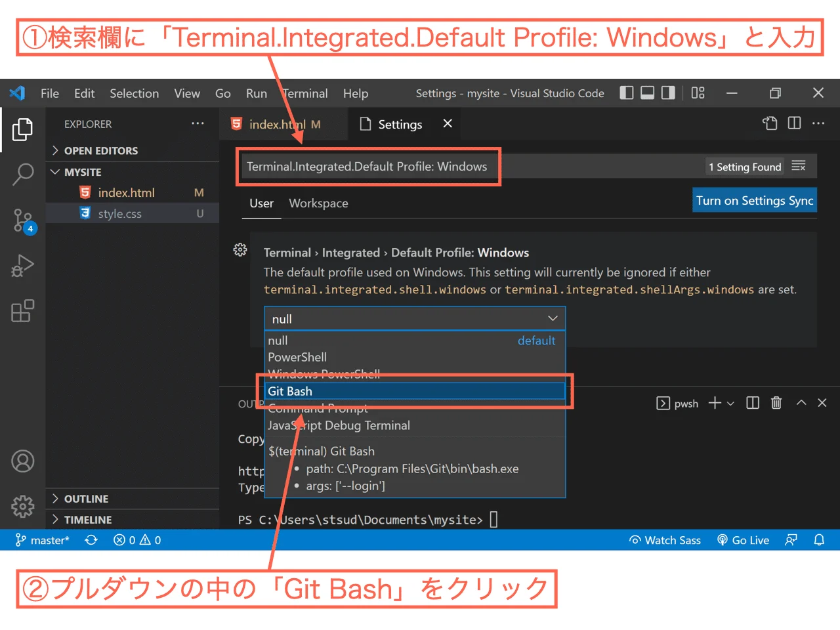Open the filter icon beside 1 Setting Found

coord(799,166)
